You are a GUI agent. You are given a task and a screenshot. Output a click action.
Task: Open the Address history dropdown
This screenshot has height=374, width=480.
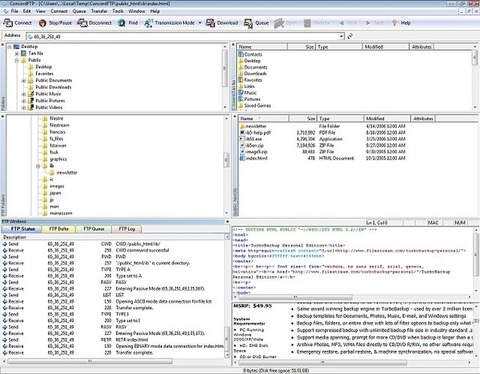(x=342, y=36)
